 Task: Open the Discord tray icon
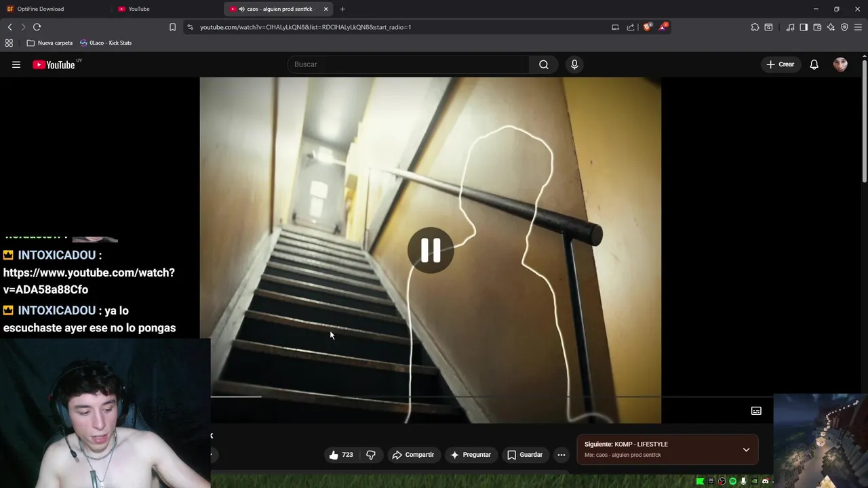[765, 481]
